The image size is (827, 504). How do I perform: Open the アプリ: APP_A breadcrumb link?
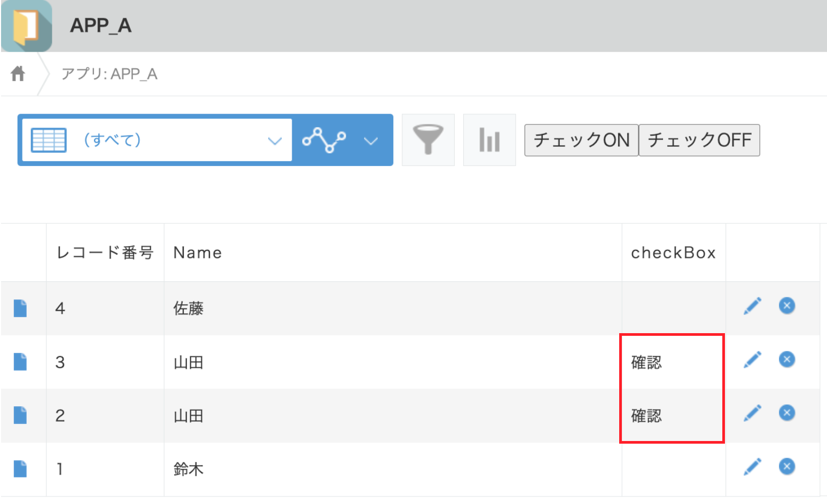click(110, 73)
